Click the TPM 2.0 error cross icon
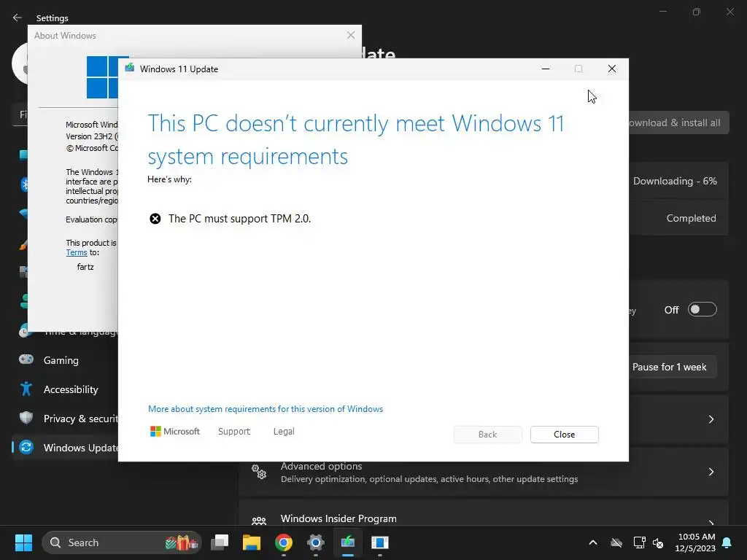 [x=155, y=219]
